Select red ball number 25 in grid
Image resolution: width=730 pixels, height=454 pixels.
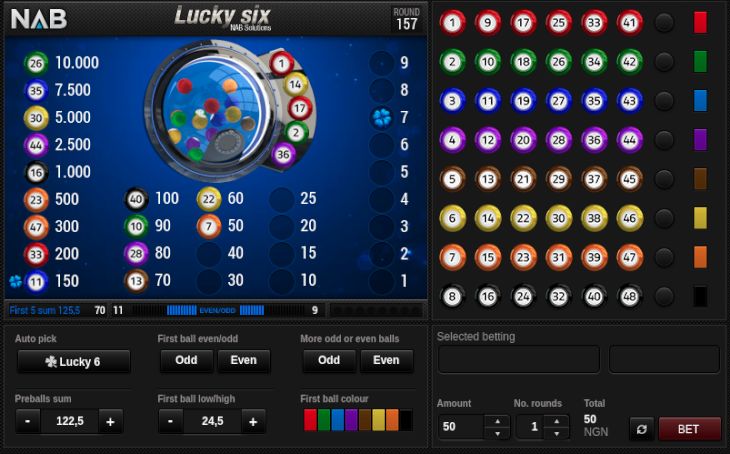coord(558,22)
